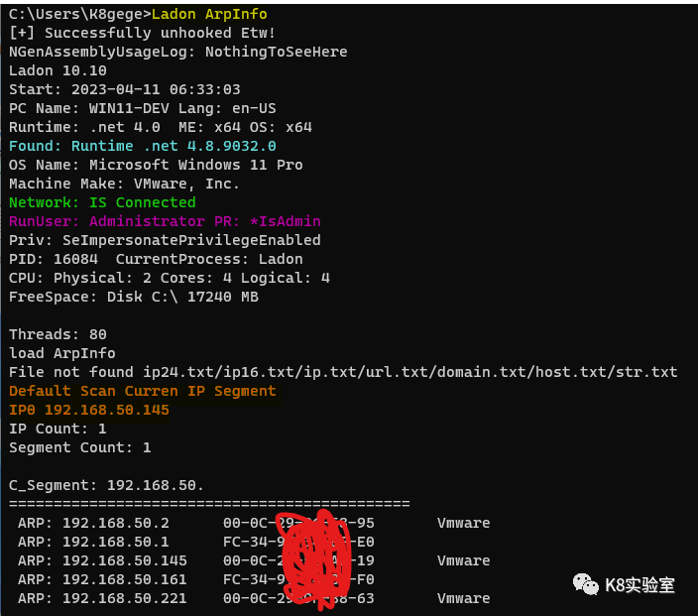698x616 pixels.
Task: Select the "Threads: 80" line
Action: coord(58,334)
